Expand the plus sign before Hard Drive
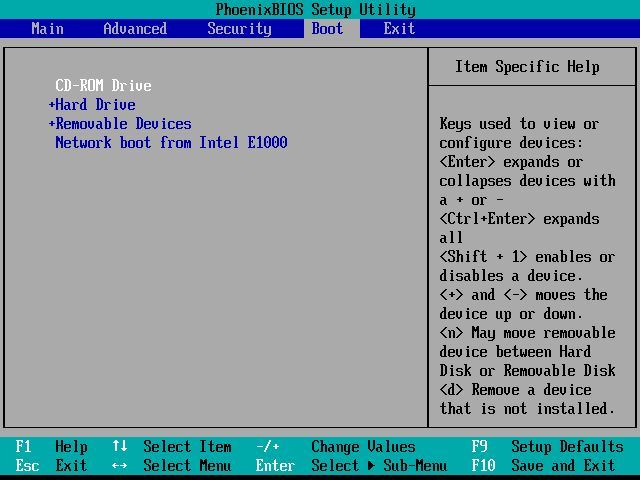The width and height of the screenshot is (640, 480). tap(51, 105)
